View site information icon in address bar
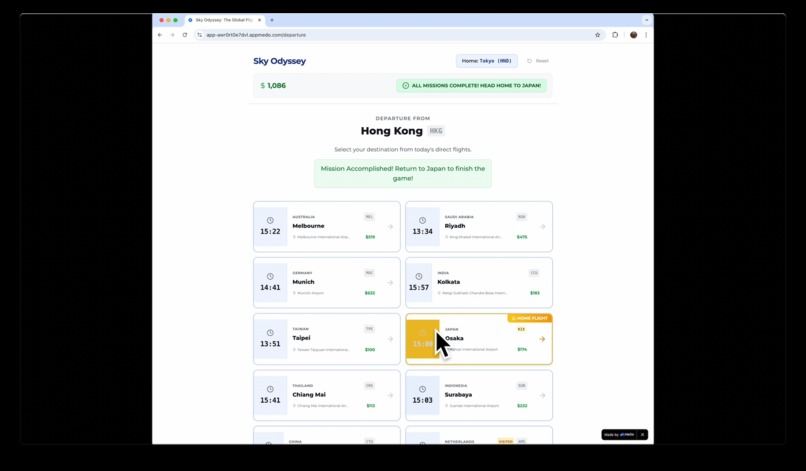Viewport: 806px width, 471px height. click(x=199, y=35)
